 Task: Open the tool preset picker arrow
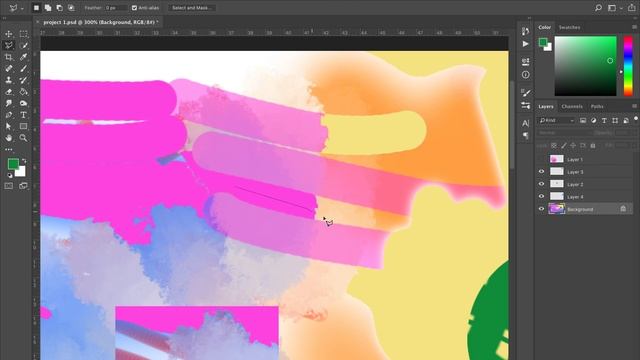pyautogui.click(x=22, y=8)
